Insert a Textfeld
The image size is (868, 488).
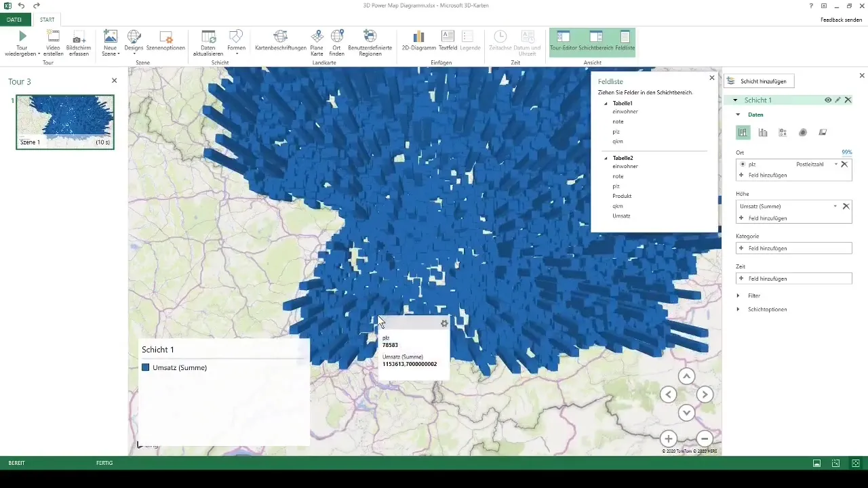pos(448,41)
